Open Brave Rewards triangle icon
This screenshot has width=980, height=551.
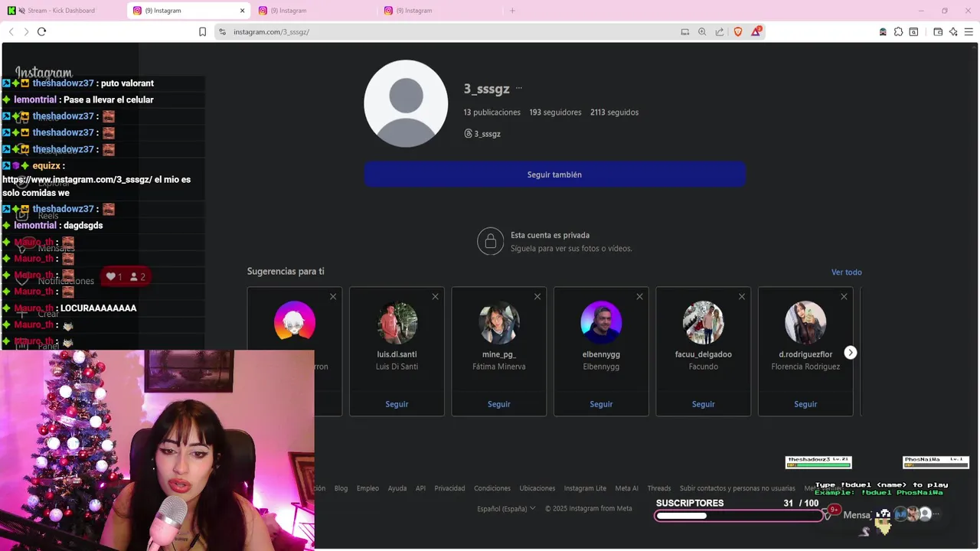coord(756,31)
